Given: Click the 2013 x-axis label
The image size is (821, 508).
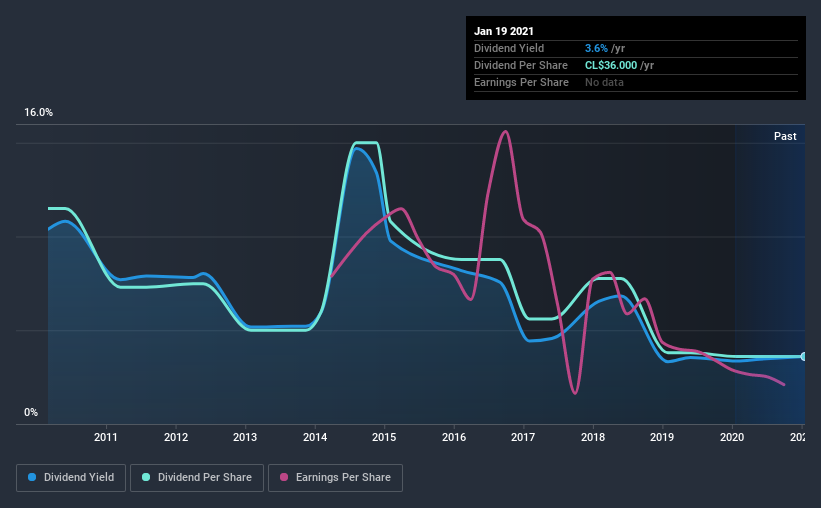Looking at the screenshot, I should (x=245, y=437).
